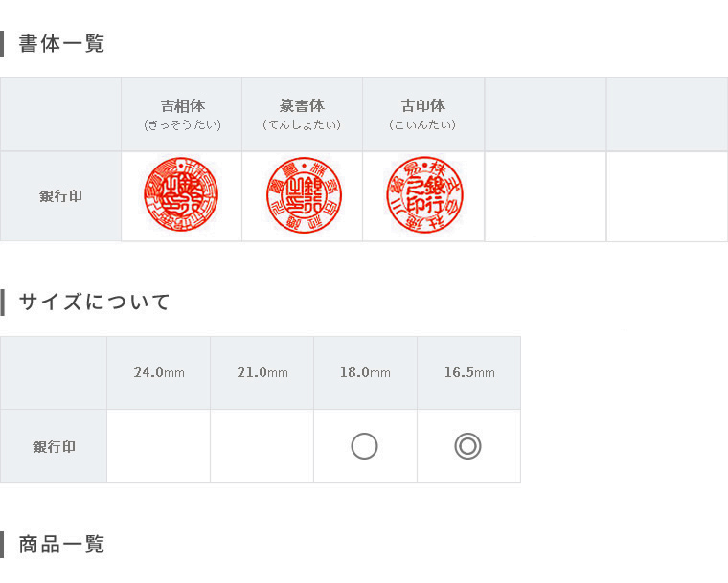
Task: Click the 篆書体 seal stamp image
Action: point(304,194)
